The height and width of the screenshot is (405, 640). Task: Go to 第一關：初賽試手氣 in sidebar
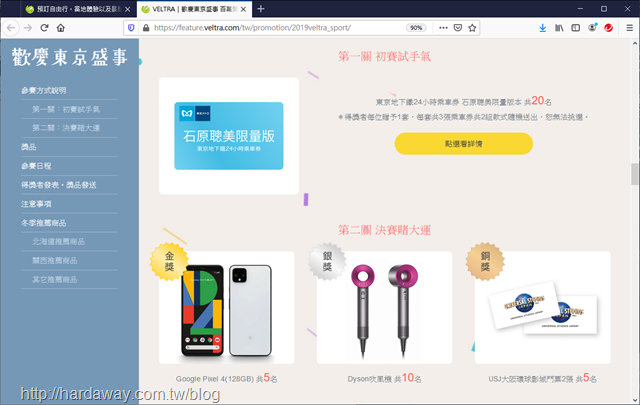point(66,109)
